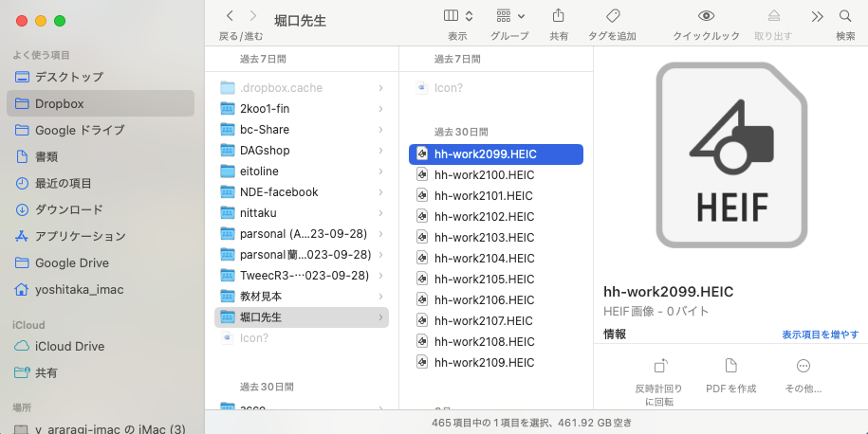
Task: Open Downloads (ダウンロード) in the sidebar
Action: (101, 209)
